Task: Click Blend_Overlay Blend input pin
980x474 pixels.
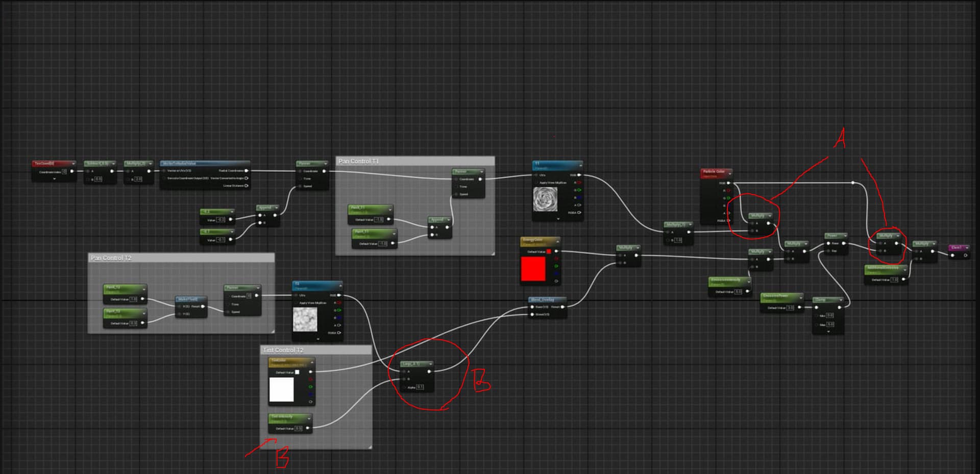Action: click(532, 314)
